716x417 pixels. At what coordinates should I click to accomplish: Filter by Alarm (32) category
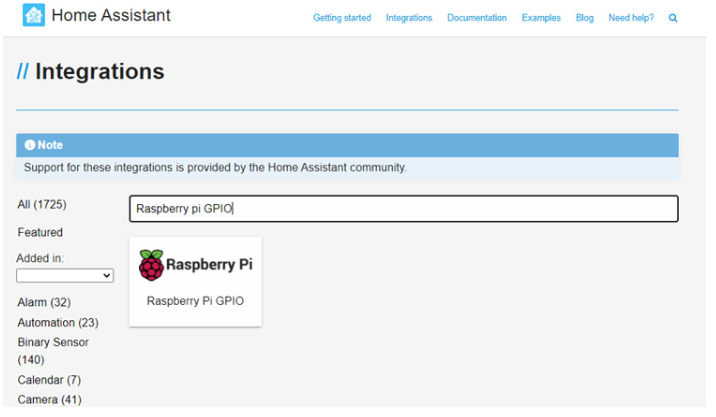pos(44,302)
